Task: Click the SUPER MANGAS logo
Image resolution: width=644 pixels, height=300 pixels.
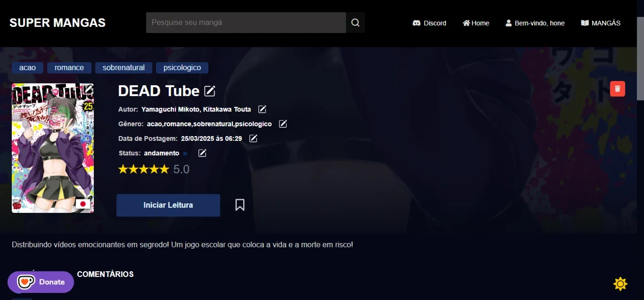Action: coord(58,23)
